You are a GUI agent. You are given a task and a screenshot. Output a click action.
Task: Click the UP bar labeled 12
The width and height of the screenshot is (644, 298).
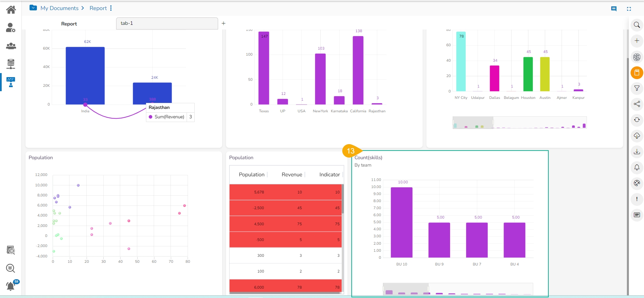[283, 102]
